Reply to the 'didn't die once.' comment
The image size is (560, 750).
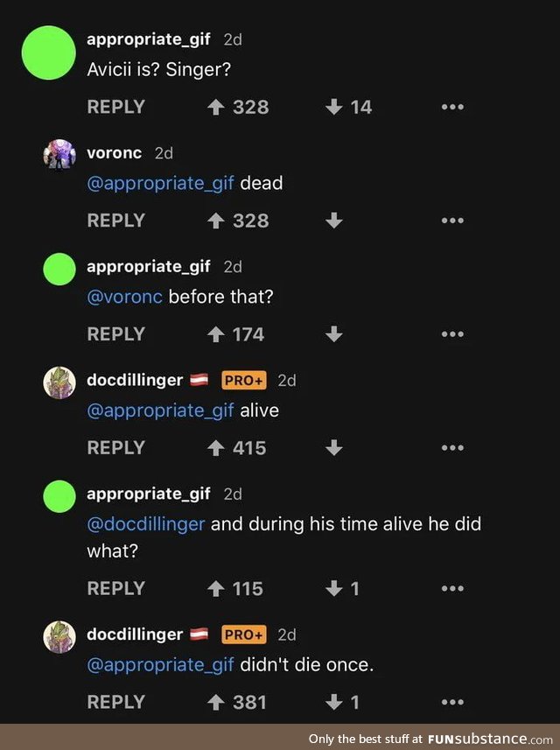[115, 702]
